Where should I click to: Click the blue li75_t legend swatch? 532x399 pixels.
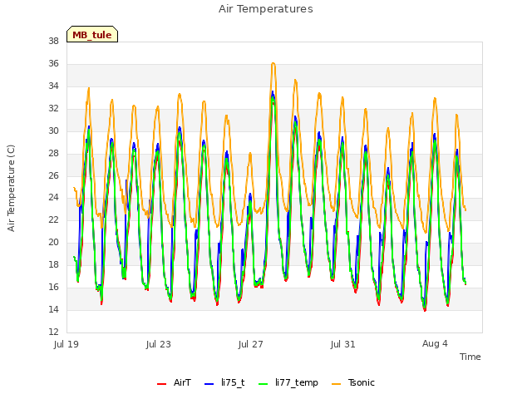tap(209, 384)
